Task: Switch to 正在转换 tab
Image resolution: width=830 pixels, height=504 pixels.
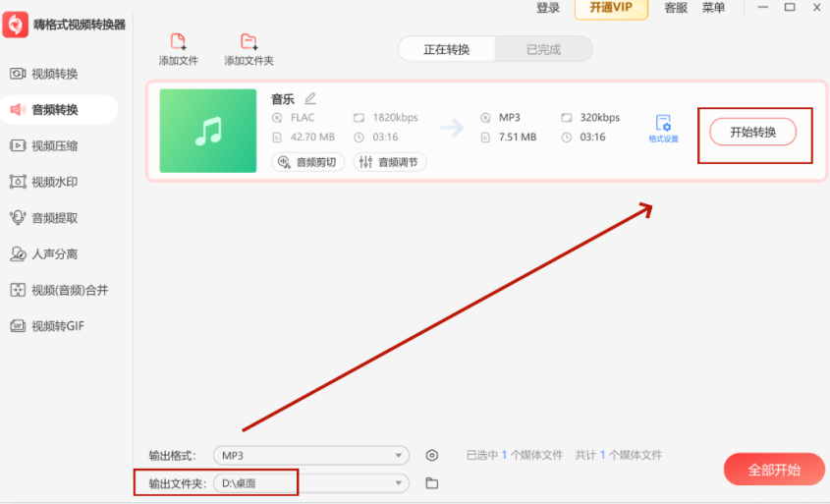Action: click(x=446, y=49)
